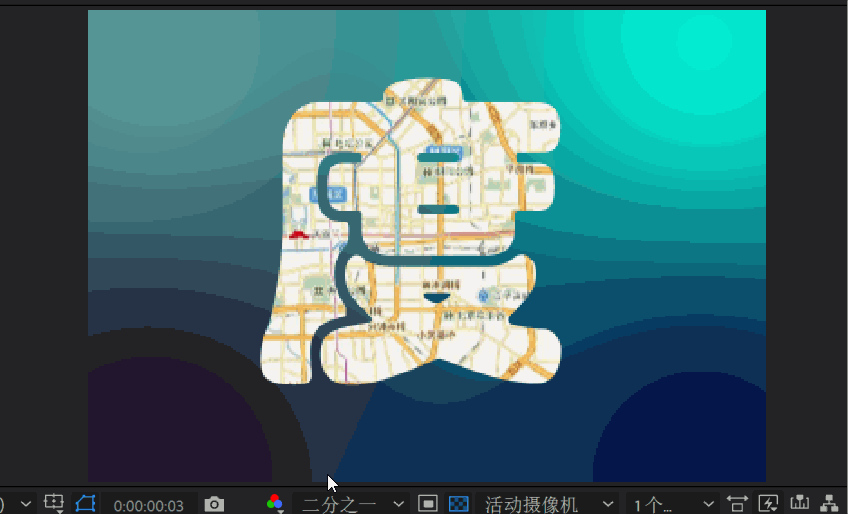Open the fast previews lightning icon
The width and height of the screenshot is (848, 514).
click(768, 504)
